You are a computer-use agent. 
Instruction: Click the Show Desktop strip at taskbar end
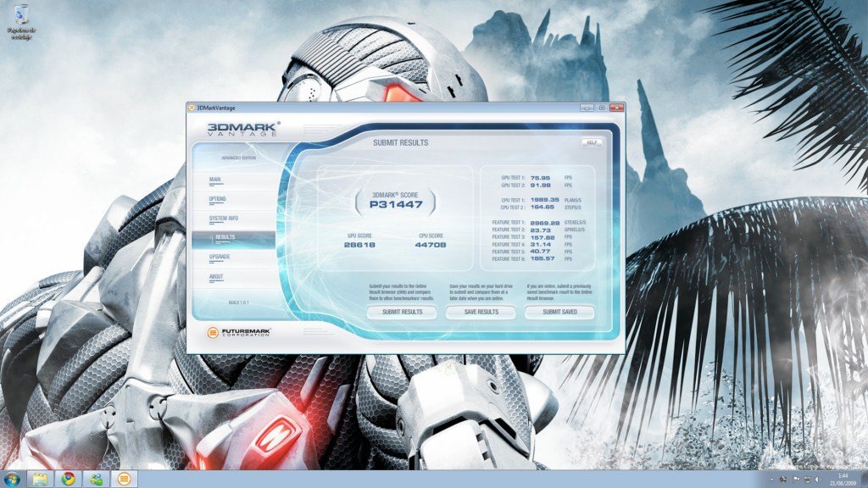pos(864,480)
